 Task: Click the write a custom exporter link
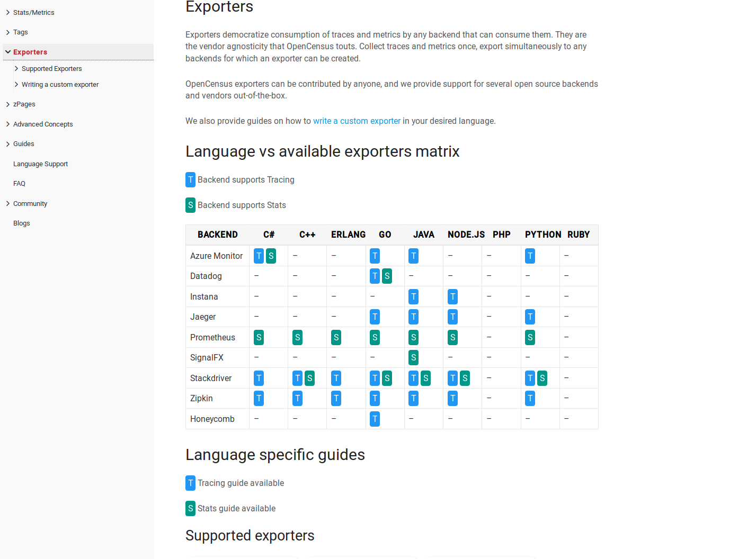pyautogui.click(x=357, y=121)
